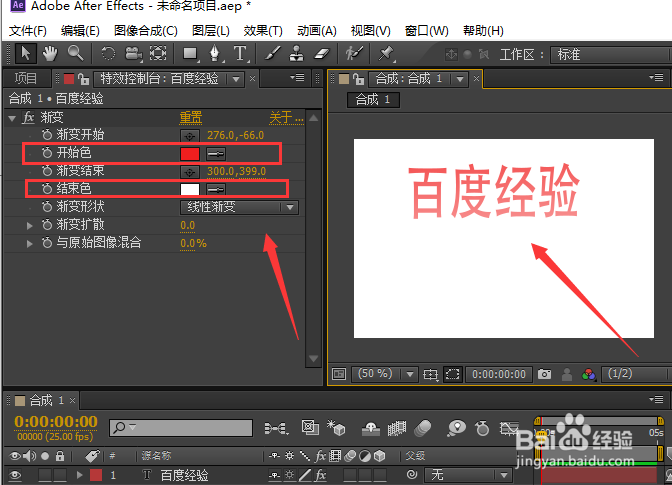Click the 重置 link for the 渐变 effect
Viewport: 672px width, 485px height.
coord(191,117)
